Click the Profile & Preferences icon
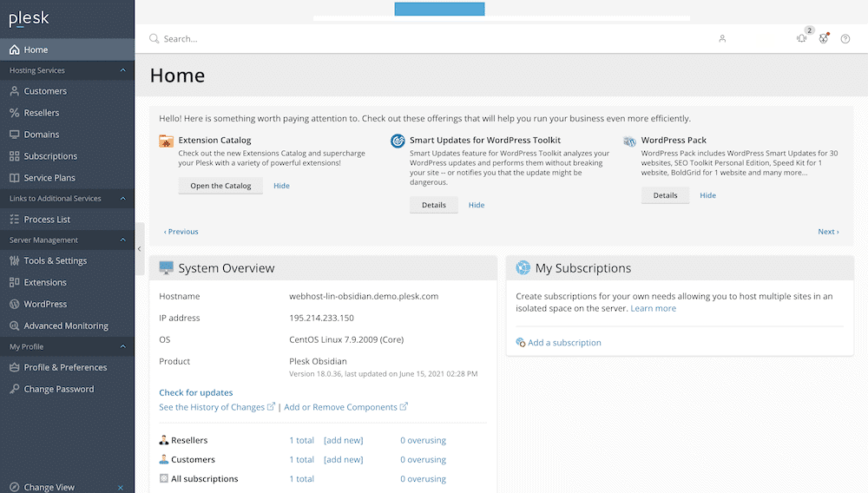868x493 pixels. pyautogui.click(x=15, y=367)
